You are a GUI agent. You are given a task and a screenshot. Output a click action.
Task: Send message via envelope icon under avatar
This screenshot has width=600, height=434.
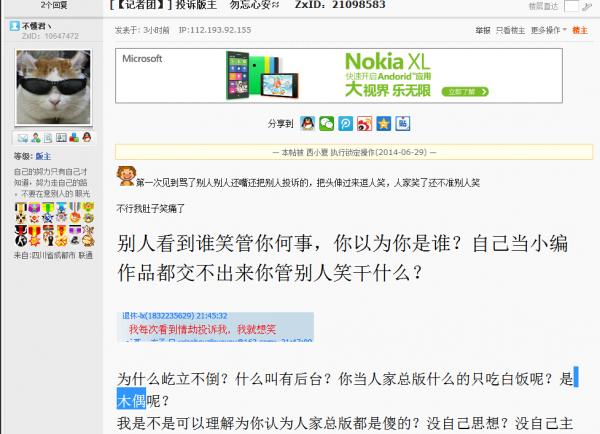(23, 138)
